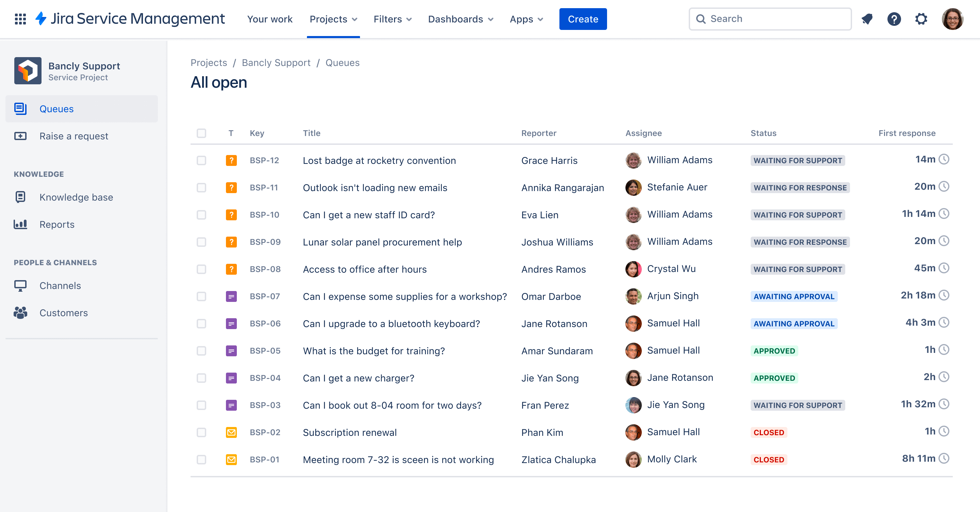The image size is (980, 512).
Task: Click the Reports icon
Action: tap(21, 224)
